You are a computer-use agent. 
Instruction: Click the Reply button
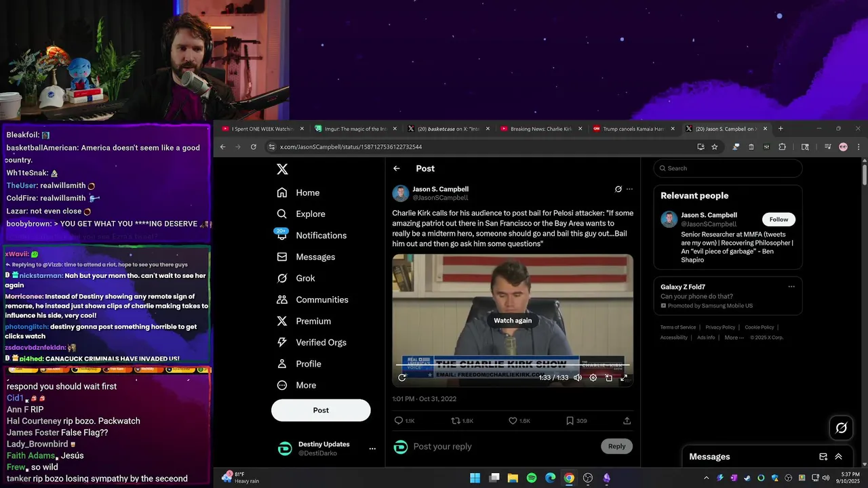[x=616, y=446]
